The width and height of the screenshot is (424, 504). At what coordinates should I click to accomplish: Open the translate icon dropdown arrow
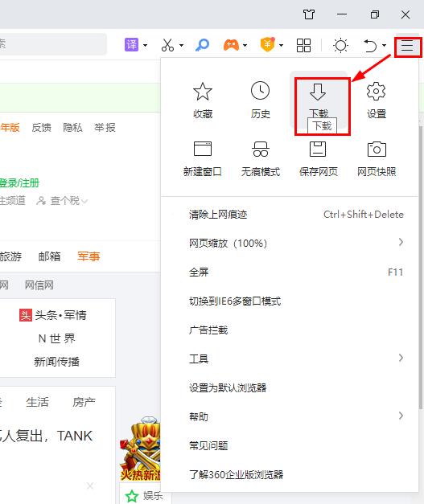[x=146, y=45]
